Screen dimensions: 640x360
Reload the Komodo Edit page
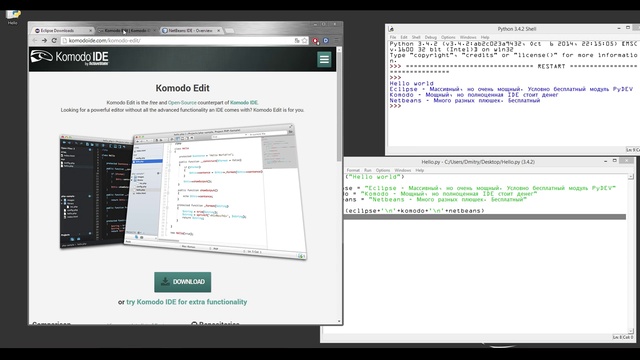54,40
